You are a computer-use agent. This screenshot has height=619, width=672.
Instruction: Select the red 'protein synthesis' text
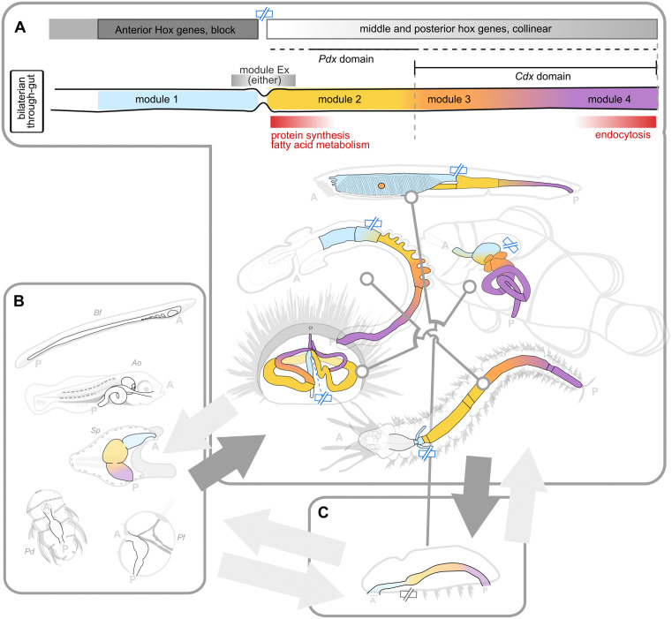310,135
